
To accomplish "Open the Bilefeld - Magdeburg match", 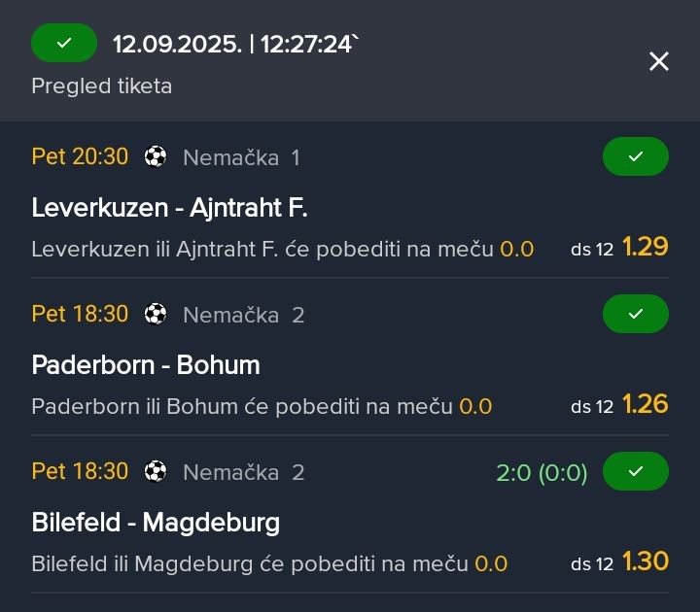I will [x=156, y=523].
